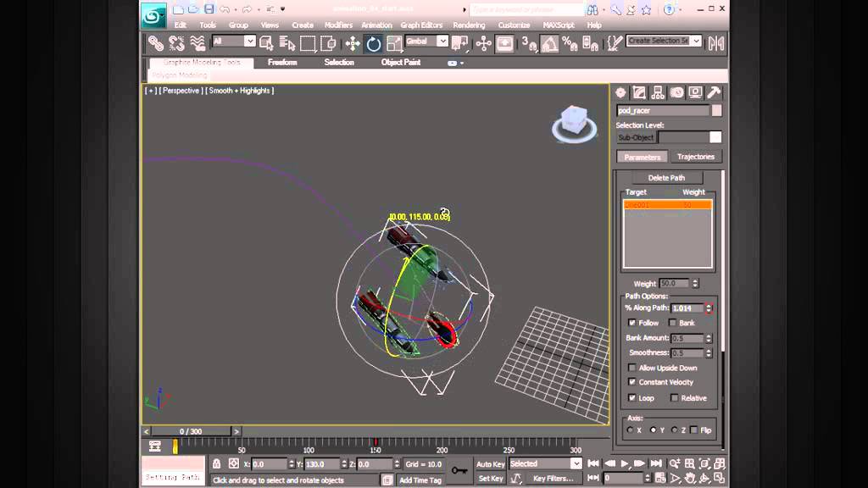Image resolution: width=868 pixels, height=488 pixels.
Task: Open the Select by Name tool
Action: (287, 43)
